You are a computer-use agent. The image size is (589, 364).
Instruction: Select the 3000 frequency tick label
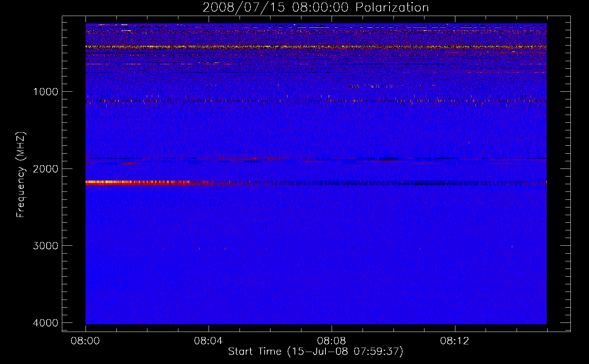46,246
